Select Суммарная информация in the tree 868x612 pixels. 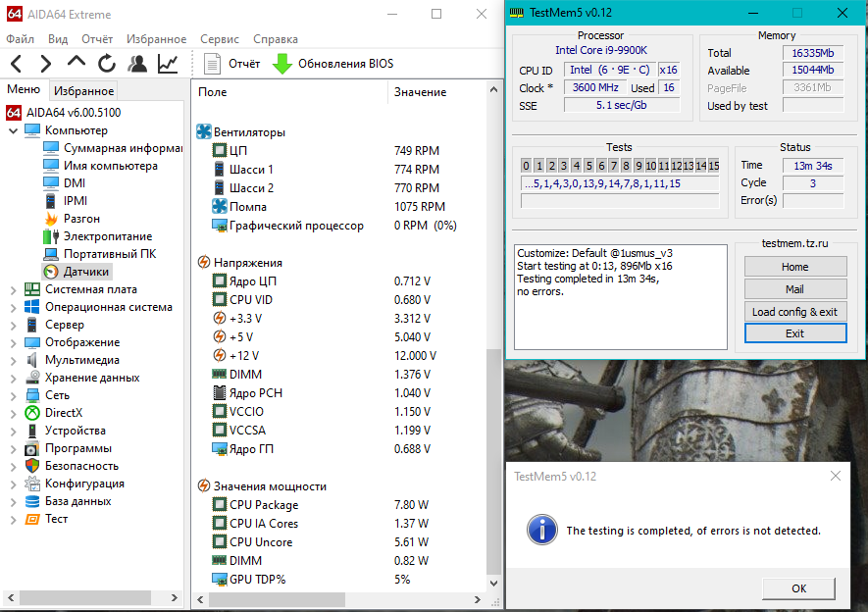pos(123,148)
